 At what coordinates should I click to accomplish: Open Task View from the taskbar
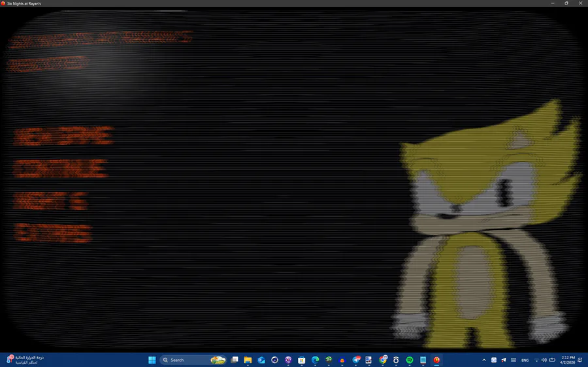point(235,360)
